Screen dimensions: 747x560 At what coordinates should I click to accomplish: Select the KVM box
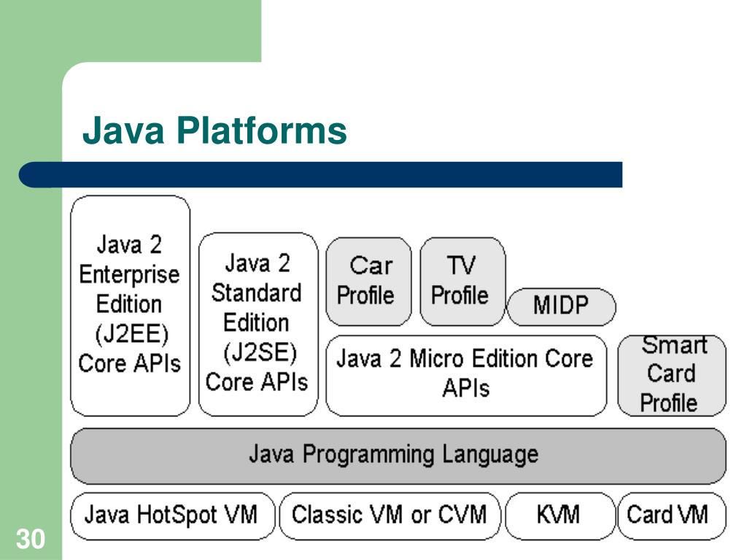click(560, 516)
